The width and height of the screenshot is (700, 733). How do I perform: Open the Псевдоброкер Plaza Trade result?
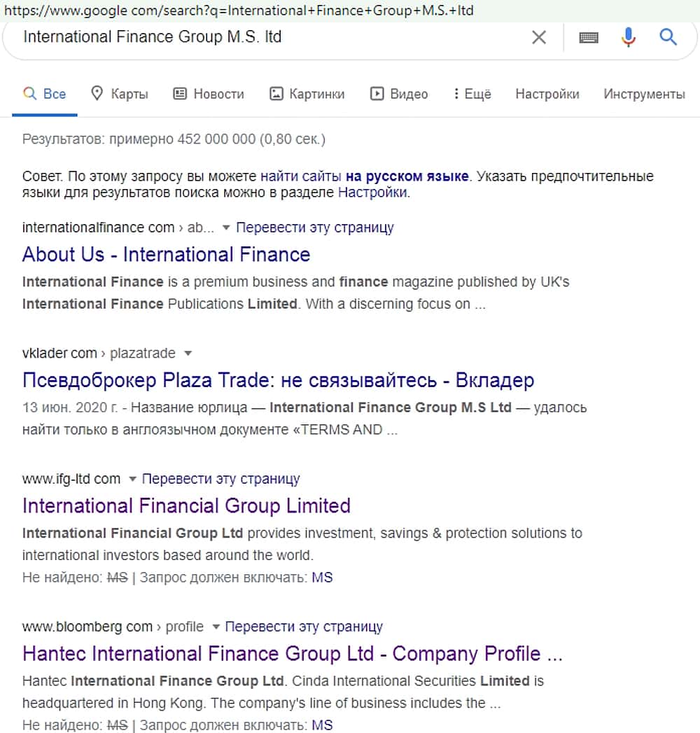[278, 380]
